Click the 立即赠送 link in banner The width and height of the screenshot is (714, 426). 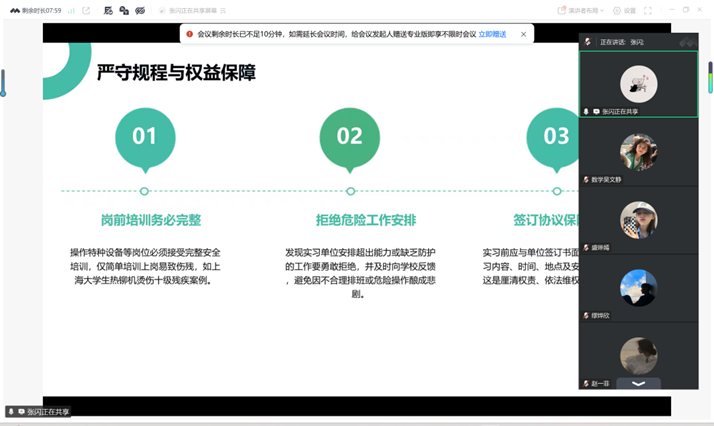(492, 34)
